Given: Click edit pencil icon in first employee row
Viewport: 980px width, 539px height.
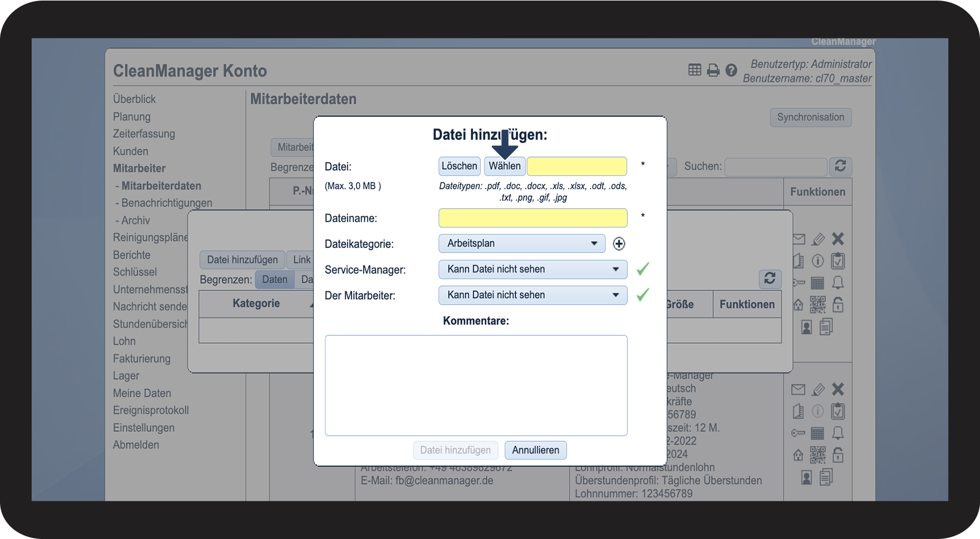Looking at the screenshot, I should pos(818,239).
